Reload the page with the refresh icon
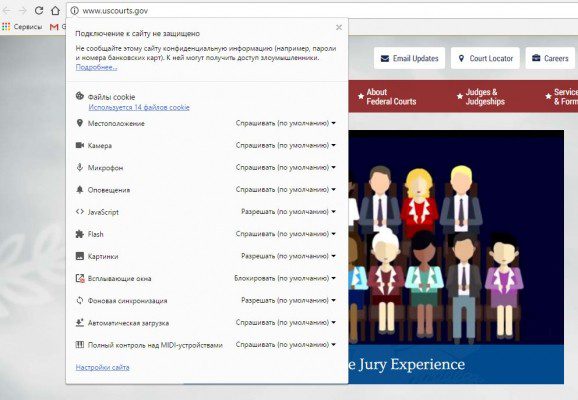This screenshot has width=578, height=400. (x=39, y=11)
